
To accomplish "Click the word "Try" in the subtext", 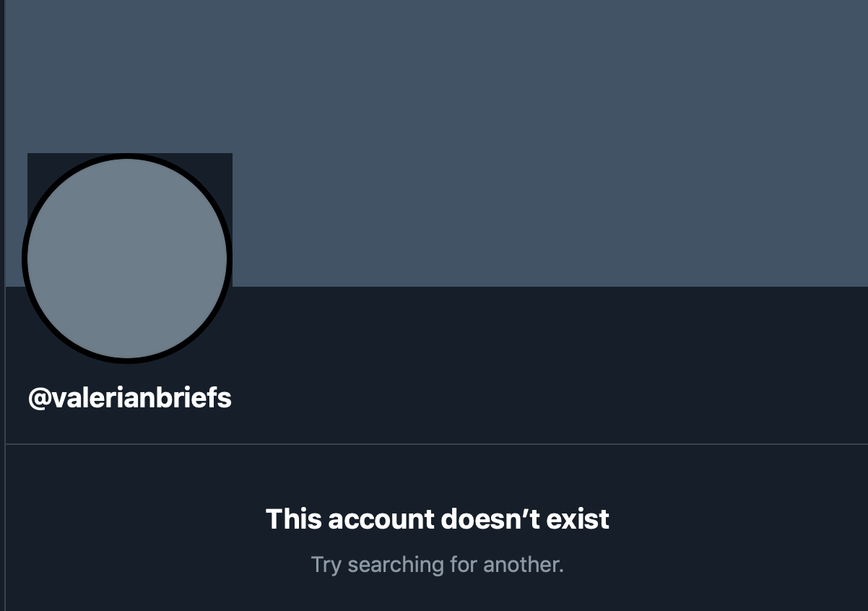I will point(326,565).
